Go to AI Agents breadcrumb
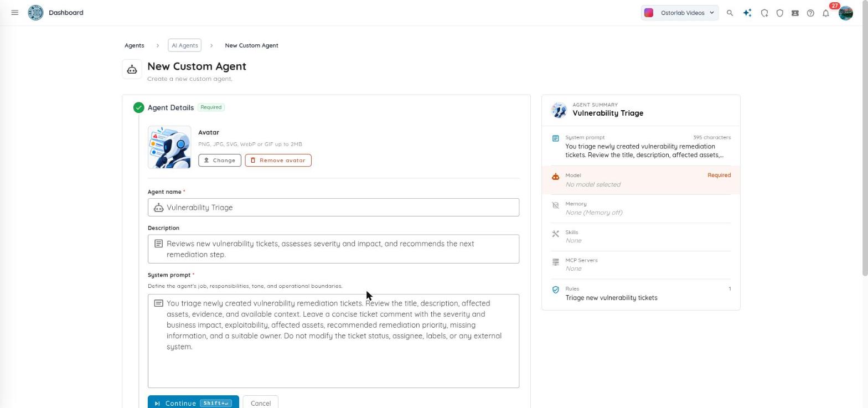868x408 pixels. pyautogui.click(x=184, y=45)
